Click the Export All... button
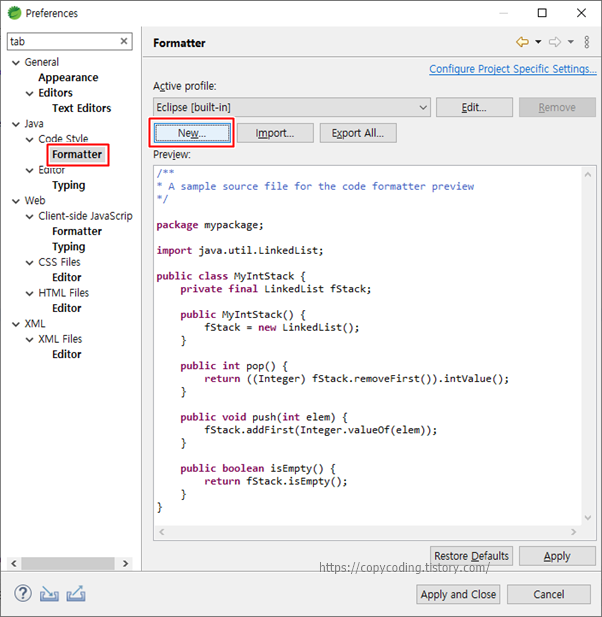This screenshot has height=617, width=602. click(x=358, y=133)
